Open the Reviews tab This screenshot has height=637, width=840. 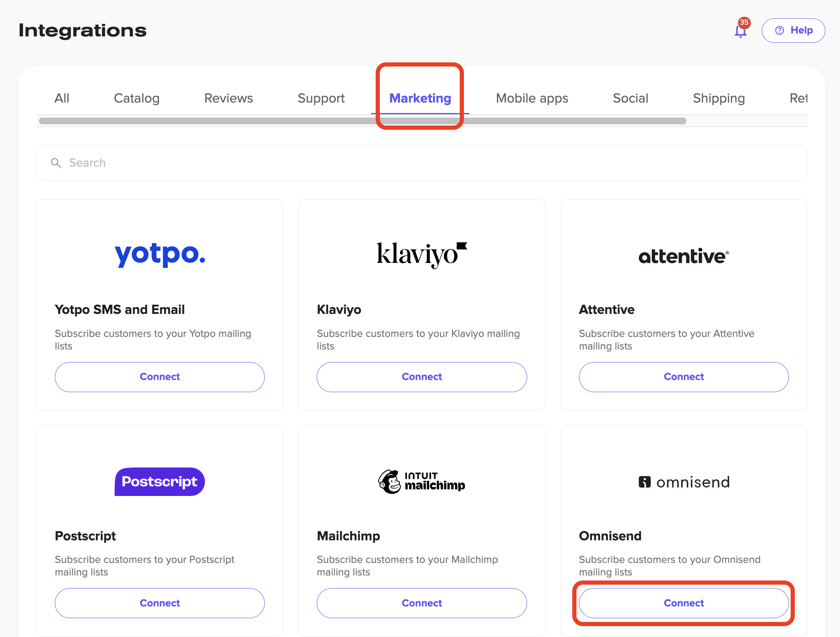pos(228,98)
